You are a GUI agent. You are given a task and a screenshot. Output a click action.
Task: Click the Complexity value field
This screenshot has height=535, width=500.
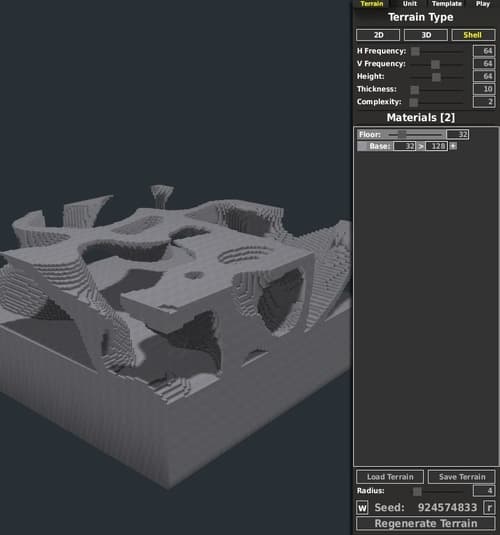[x=484, y=102]
